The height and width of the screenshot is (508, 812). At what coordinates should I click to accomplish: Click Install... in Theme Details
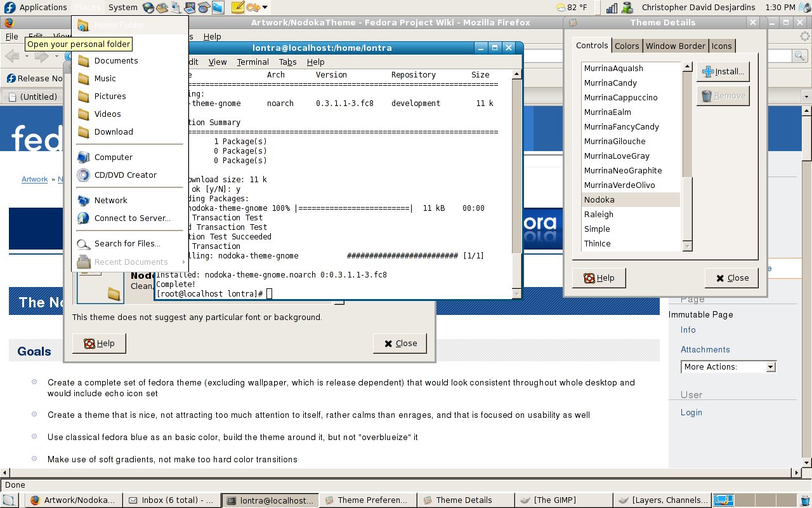click(723, 72)
